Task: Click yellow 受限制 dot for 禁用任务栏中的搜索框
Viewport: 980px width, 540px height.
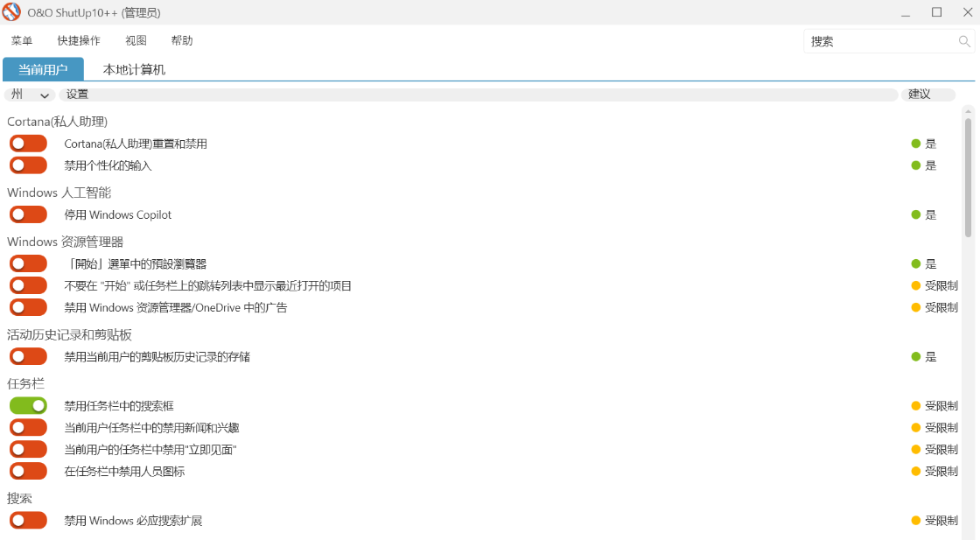Action: 916,406
